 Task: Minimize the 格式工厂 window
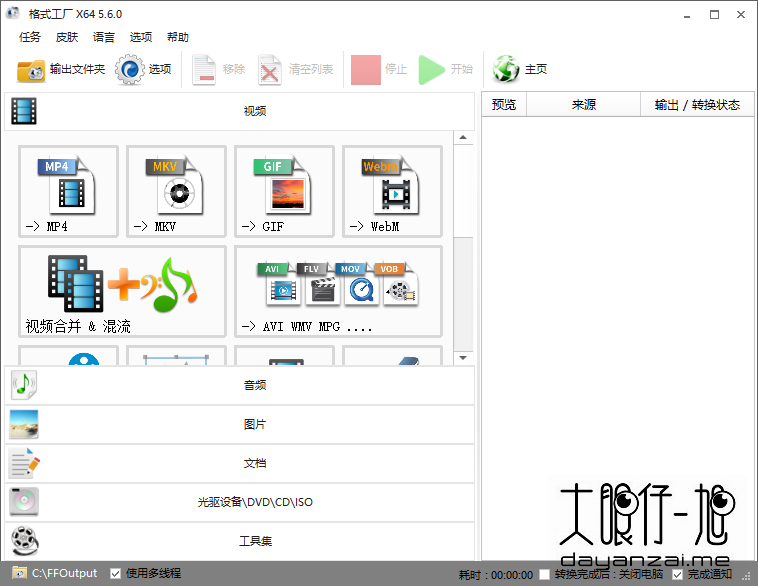[x=687, y=15]
